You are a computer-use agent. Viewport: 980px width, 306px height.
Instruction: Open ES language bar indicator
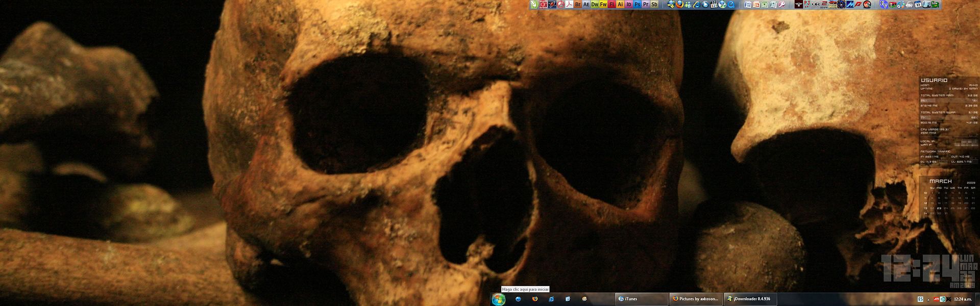pyautogui.click(x=920, y=299)
